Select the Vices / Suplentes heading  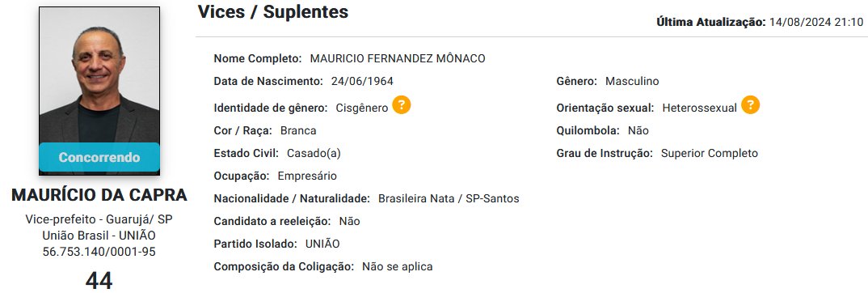click(273, 11)
